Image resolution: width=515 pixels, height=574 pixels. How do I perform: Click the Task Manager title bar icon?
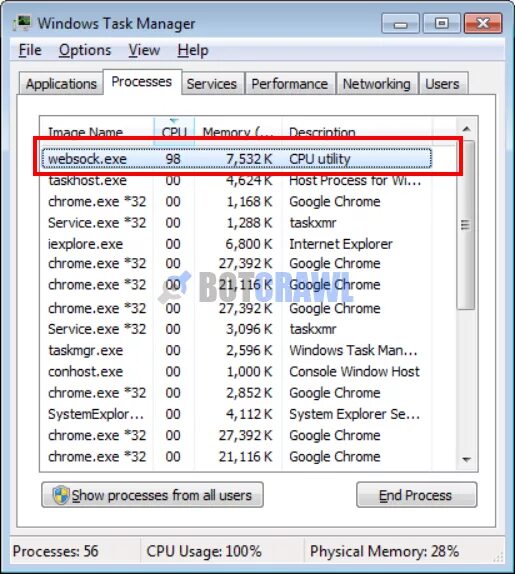coord(23,23)
